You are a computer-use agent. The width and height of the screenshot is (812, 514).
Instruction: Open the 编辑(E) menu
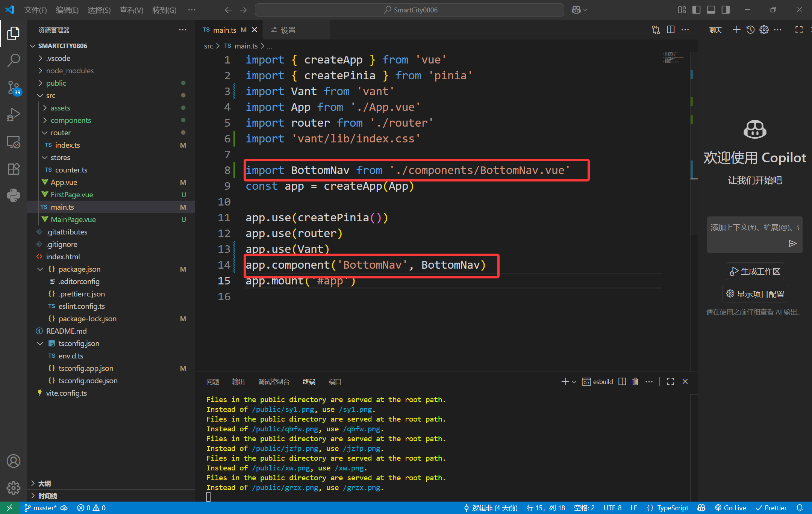pyautogui.click(x=67, y=10)
